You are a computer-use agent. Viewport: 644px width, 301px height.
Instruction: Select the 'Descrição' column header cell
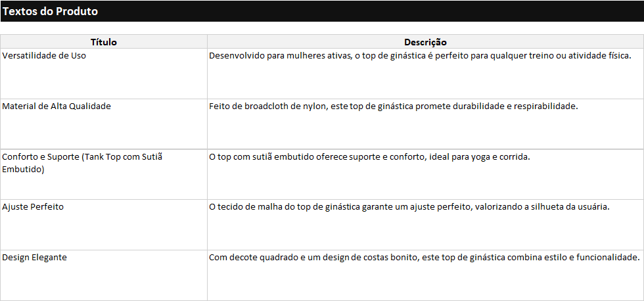click(x=425, y=41)
